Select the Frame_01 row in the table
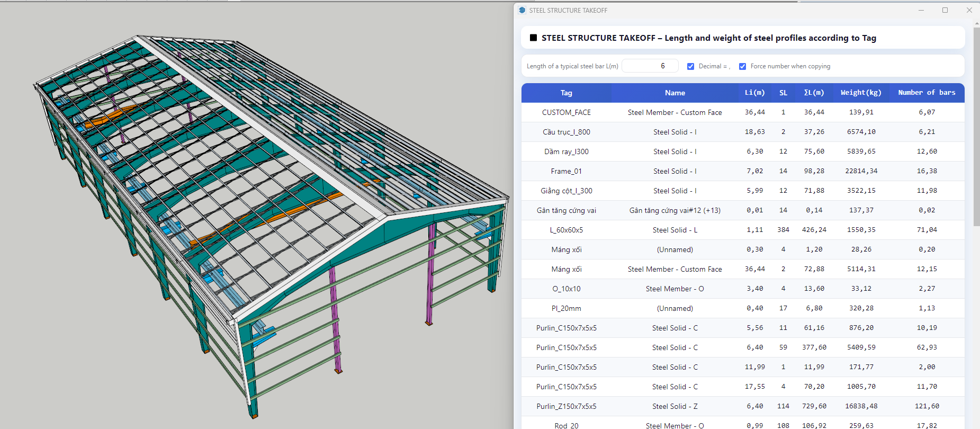This screenshot has width=980, height=429. coord(567,171)
